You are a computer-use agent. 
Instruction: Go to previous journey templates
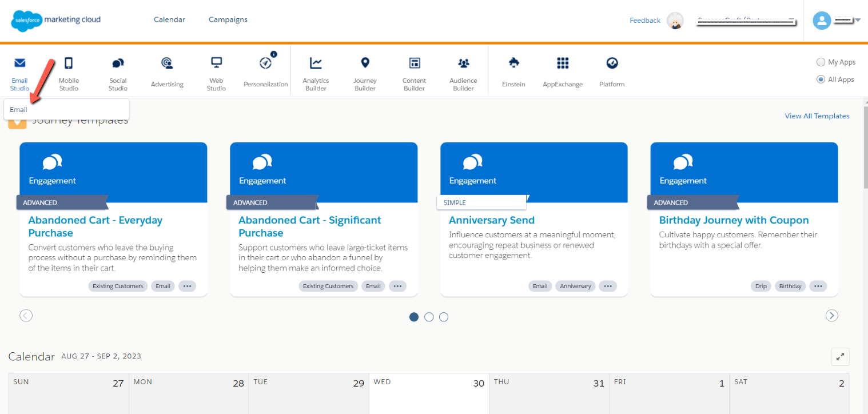(26, 315)
